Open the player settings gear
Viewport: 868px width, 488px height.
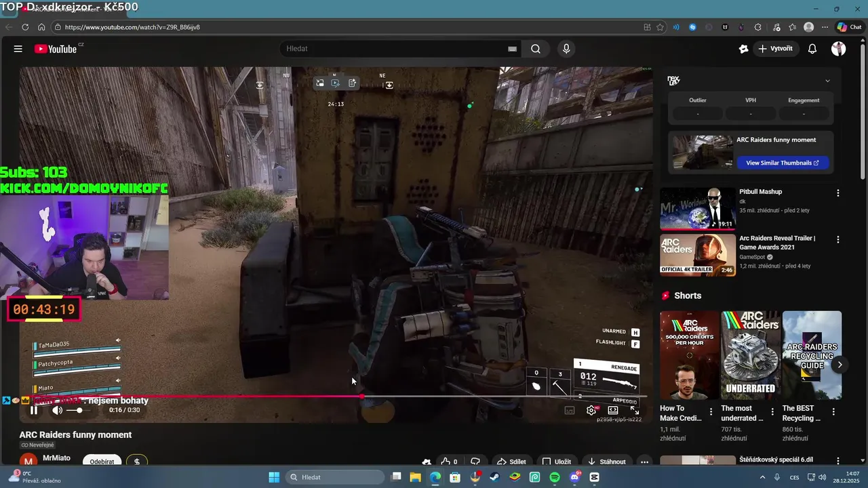[x=591, y=410]
